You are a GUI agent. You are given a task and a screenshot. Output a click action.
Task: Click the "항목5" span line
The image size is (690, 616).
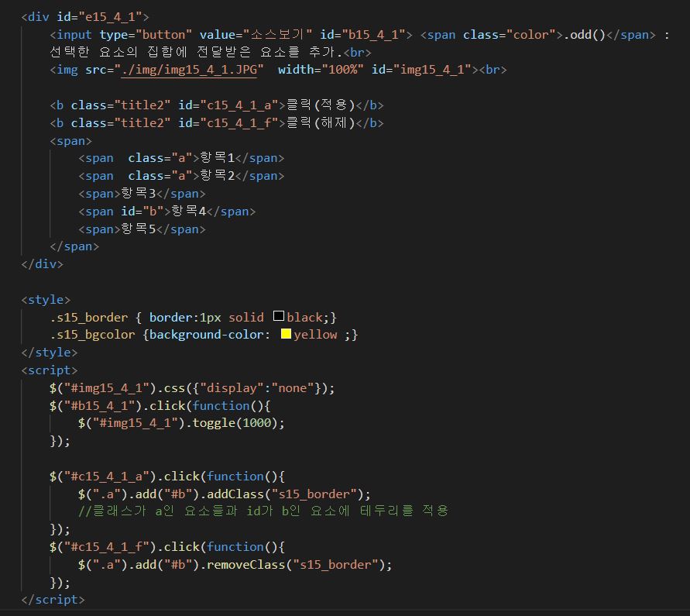[142, 229]
